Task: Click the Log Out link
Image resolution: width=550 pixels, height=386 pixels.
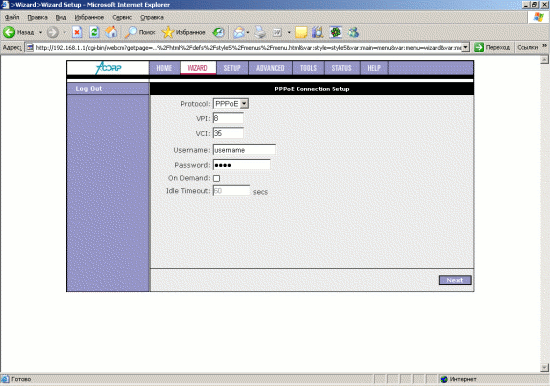Action: (x=89, y=89)
